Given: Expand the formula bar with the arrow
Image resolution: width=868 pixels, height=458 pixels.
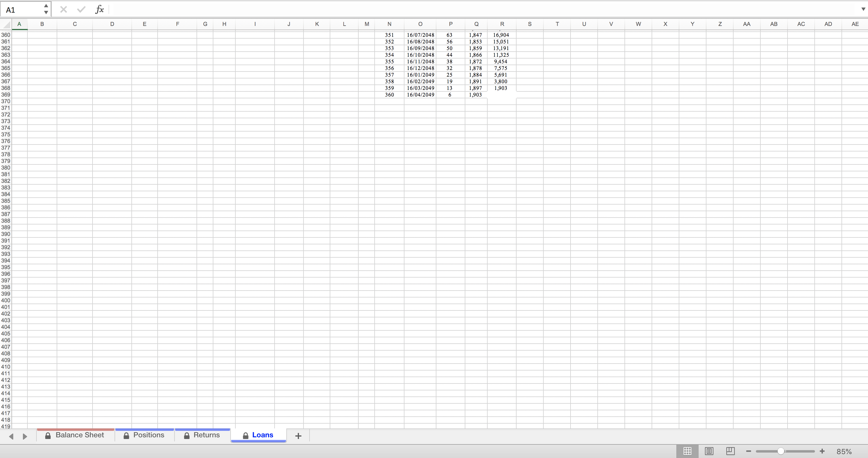Looking at the screenshot, I should pyautogui.click(x=863, y=9).
